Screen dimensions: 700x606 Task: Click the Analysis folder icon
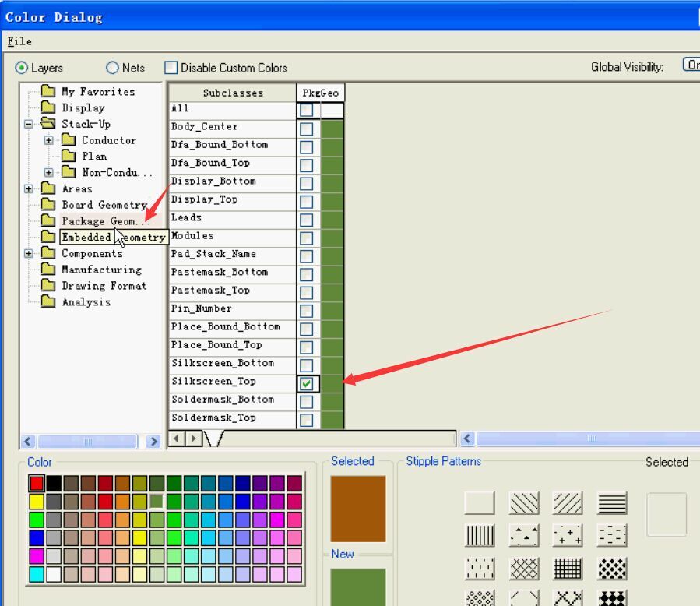point(48,301)
